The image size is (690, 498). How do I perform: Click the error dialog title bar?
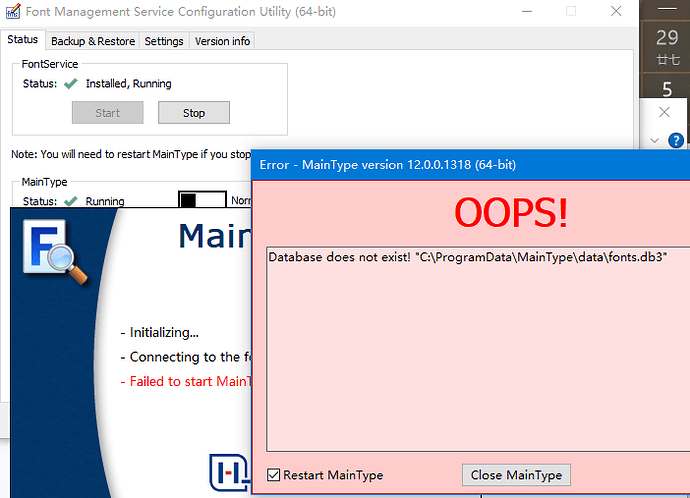tap(470, 165)
